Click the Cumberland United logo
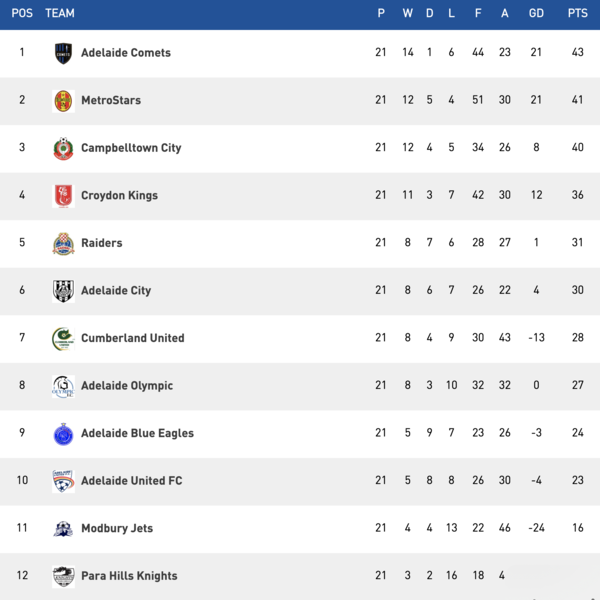The image size is (600, 600). 63,338
